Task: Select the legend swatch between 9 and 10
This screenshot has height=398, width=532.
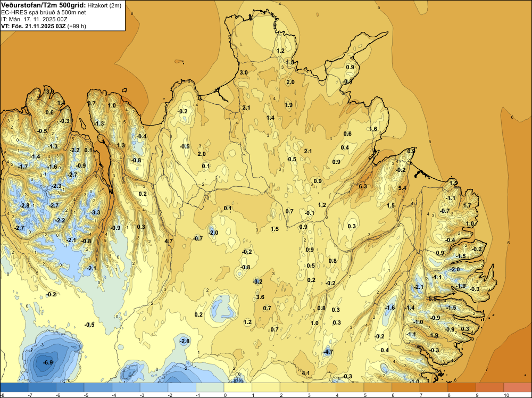Action: point(489,387)
